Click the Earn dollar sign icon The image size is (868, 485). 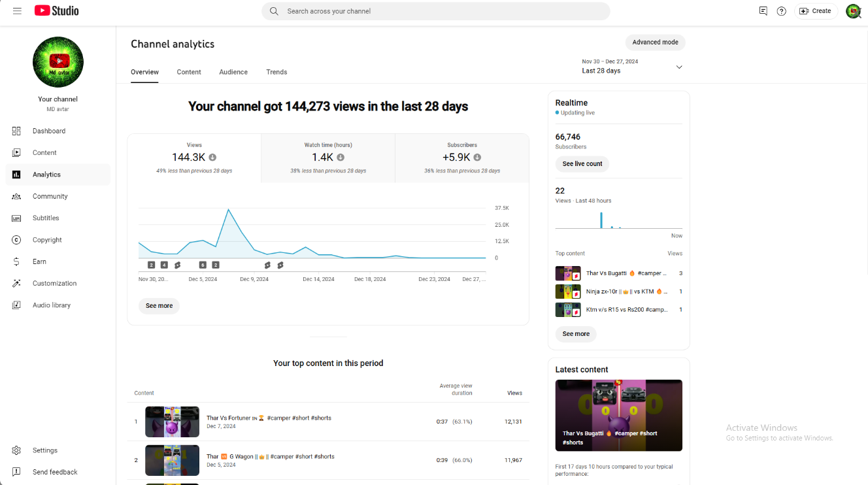click(16, 261)
